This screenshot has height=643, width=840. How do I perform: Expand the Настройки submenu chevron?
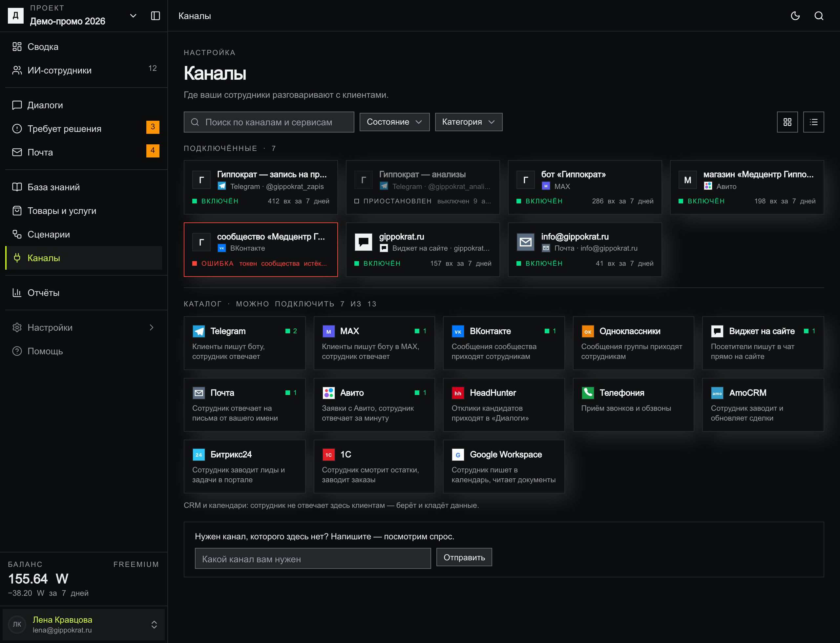[152, 328]
